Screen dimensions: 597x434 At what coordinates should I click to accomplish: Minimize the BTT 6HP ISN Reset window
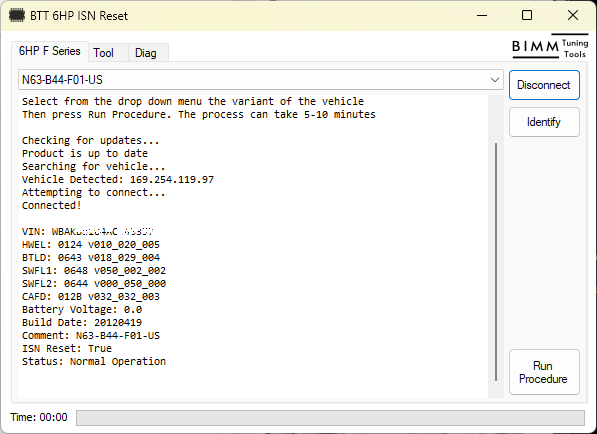click(x=482, y=16)
